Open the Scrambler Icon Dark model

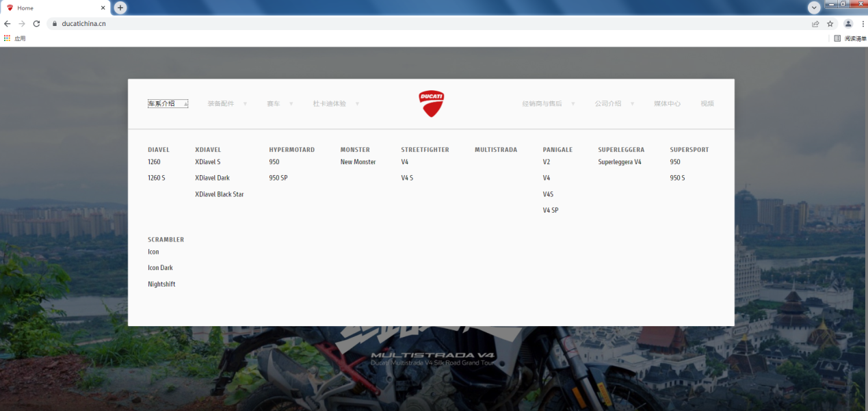(160, 268)
